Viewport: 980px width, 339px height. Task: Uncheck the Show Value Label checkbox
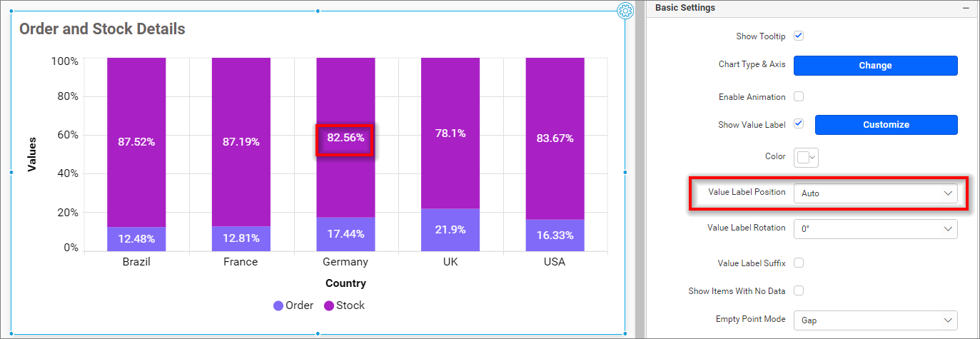[799, 124]
